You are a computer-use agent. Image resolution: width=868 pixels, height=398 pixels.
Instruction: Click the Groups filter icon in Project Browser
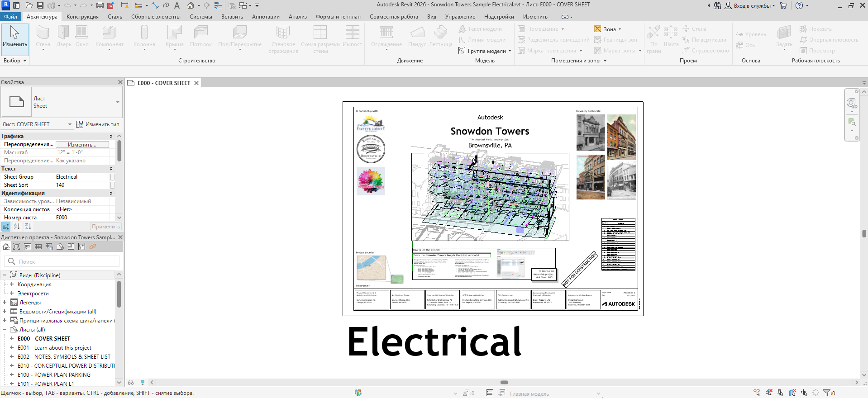click(82, 246)
